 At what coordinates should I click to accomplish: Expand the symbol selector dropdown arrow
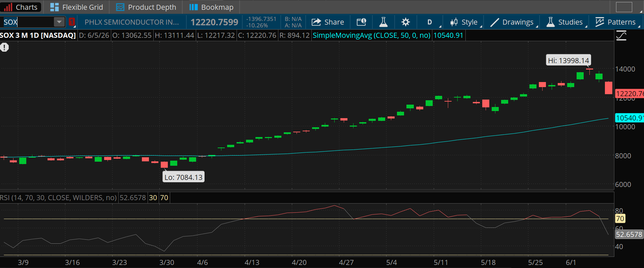[59, 22]
